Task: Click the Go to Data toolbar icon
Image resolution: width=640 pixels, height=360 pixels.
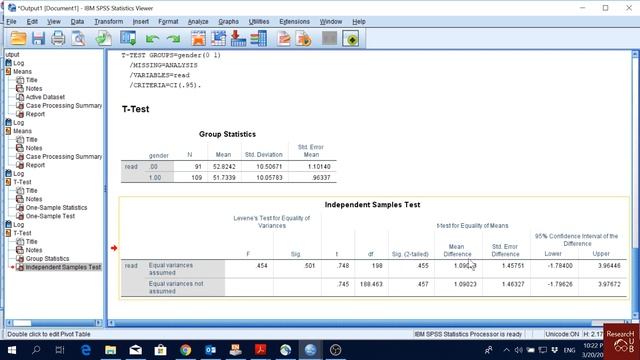Action: click(x=198, y=39)
